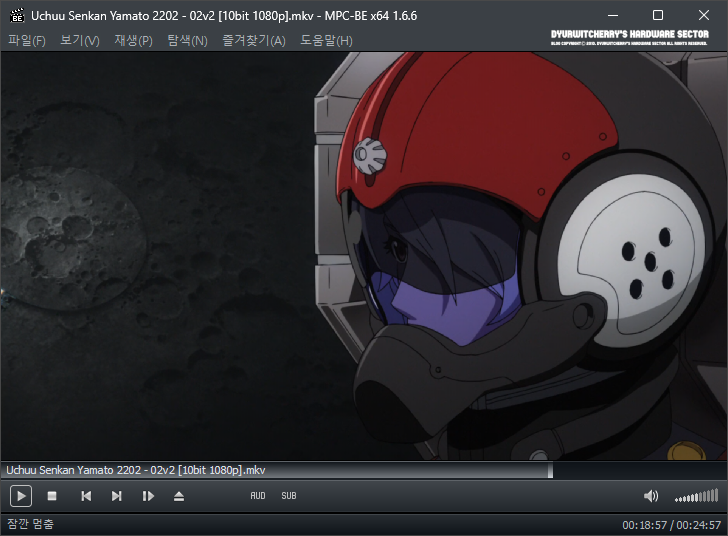Screen dimensions: 728x536
Task: Maximize the MPC-BE window
Action: pyautogui.click(x=658, y=15)
